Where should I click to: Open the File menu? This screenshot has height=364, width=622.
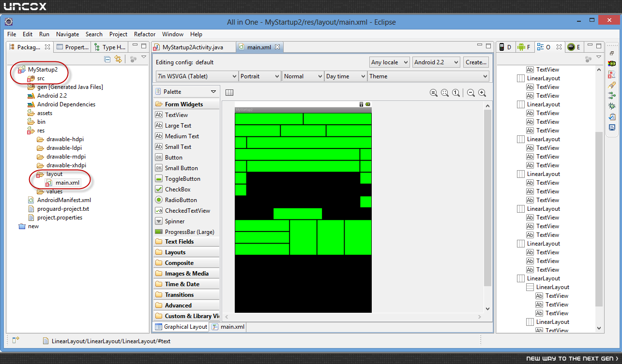[12, 34]
